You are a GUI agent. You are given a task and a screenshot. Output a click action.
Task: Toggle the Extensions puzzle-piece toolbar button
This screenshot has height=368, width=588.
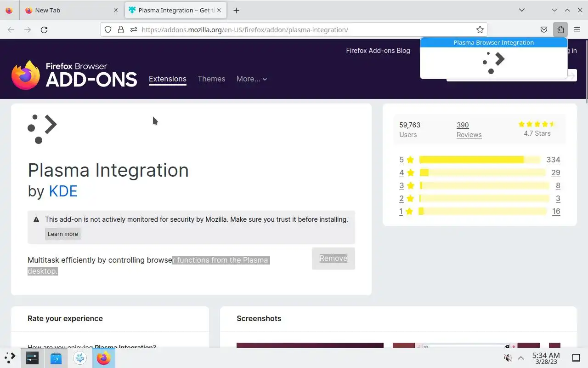(x=560, y=30)
